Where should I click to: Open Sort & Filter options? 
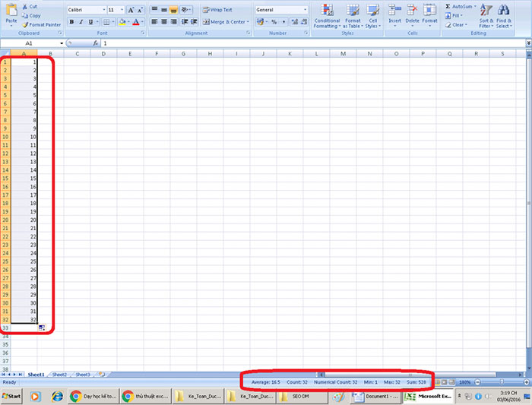[x=486, y=16]
